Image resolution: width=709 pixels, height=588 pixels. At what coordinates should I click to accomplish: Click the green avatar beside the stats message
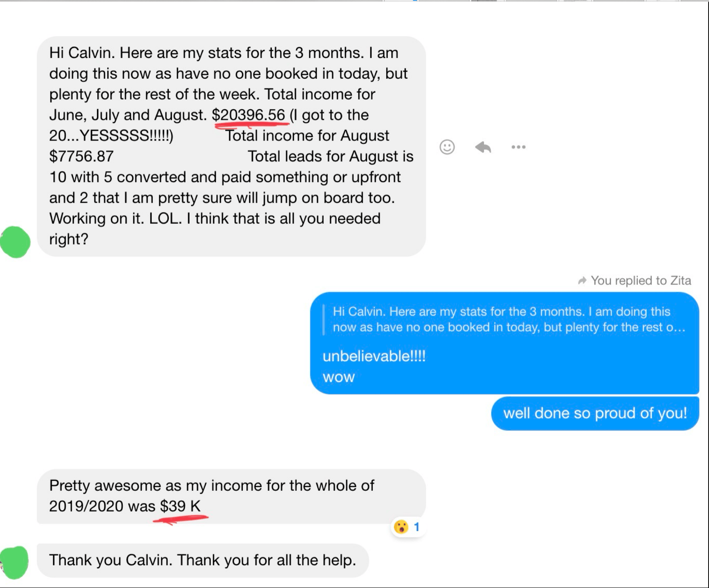[15, 242]
